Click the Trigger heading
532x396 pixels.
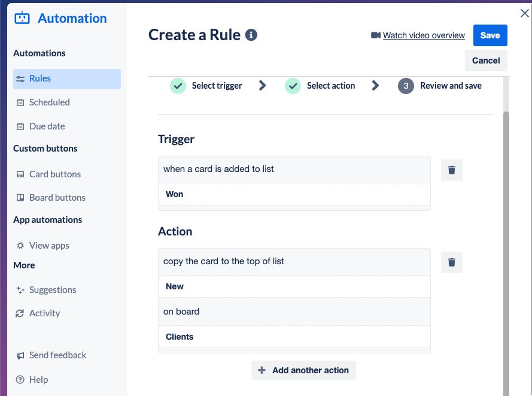point(176,139)
